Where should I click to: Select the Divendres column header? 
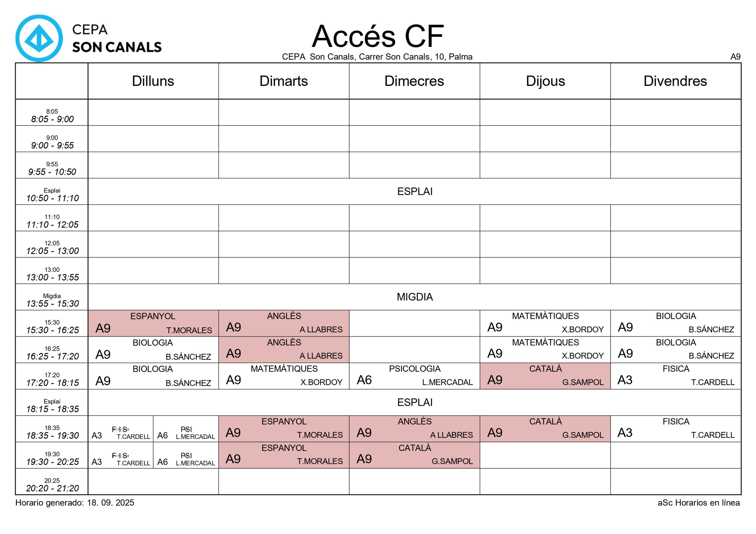pos(675,81)
